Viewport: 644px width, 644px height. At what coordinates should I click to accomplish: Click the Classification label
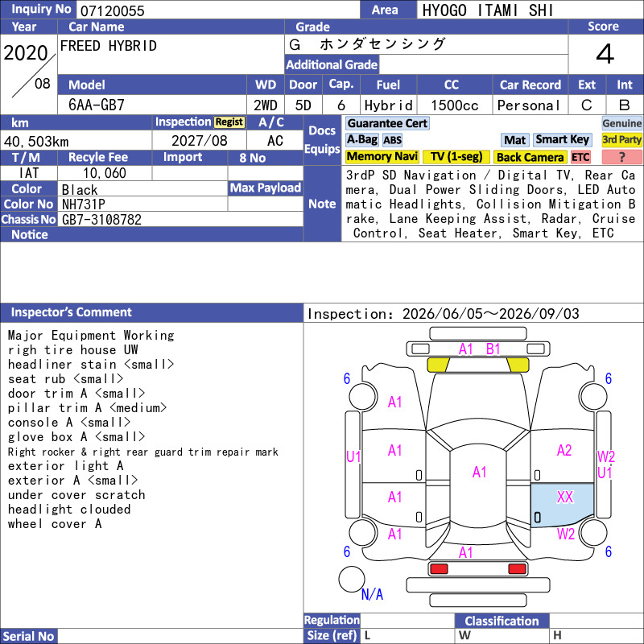point(502,621)
